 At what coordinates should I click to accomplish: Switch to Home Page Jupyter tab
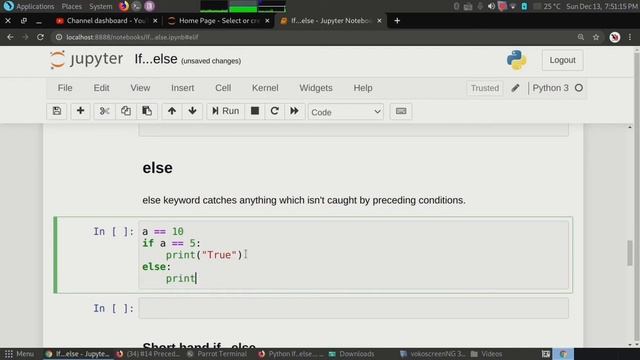pos(219,21)
